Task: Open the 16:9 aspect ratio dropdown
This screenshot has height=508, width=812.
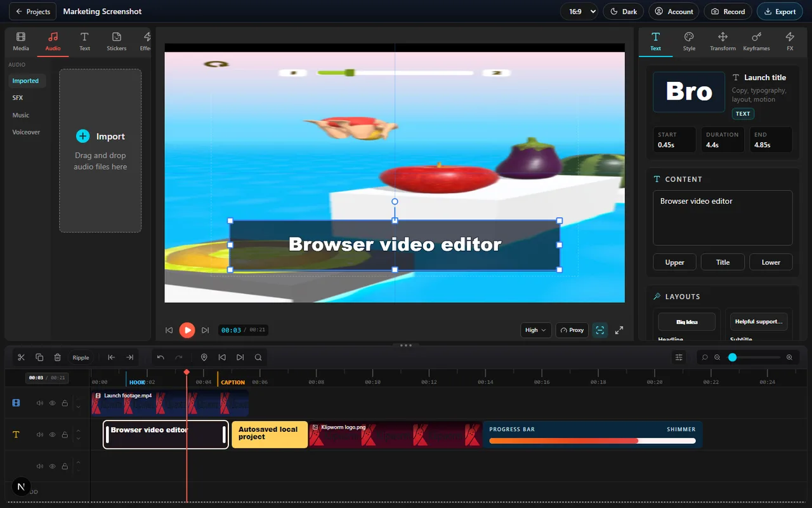Action: (579, 11)
